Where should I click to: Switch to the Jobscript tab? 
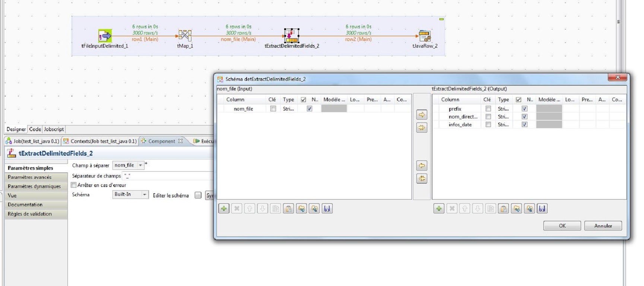click(54, 129)
